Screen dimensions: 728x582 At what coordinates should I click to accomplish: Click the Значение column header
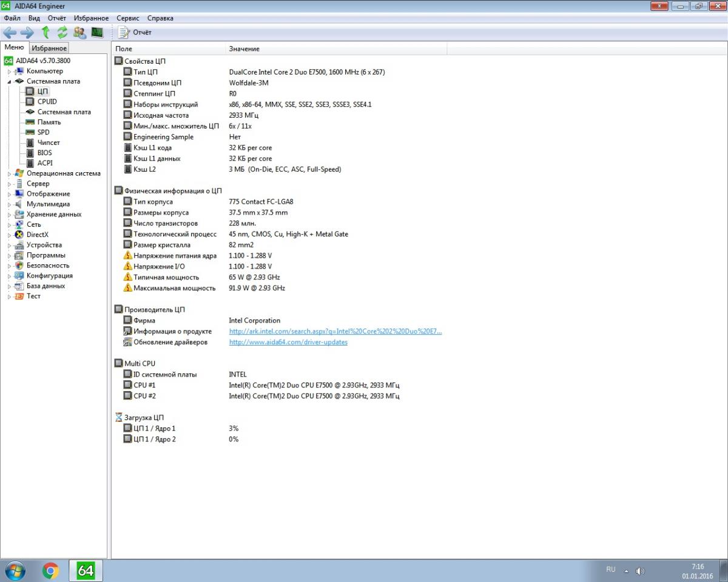[x=336, y=48]
